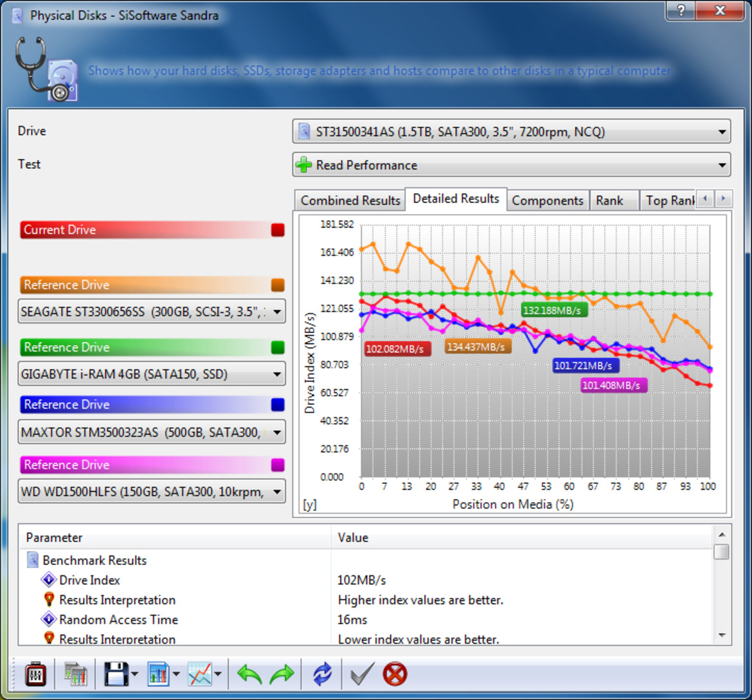Select the Drive Index row
Screen dimensions: 752x700
click(367, 580)
